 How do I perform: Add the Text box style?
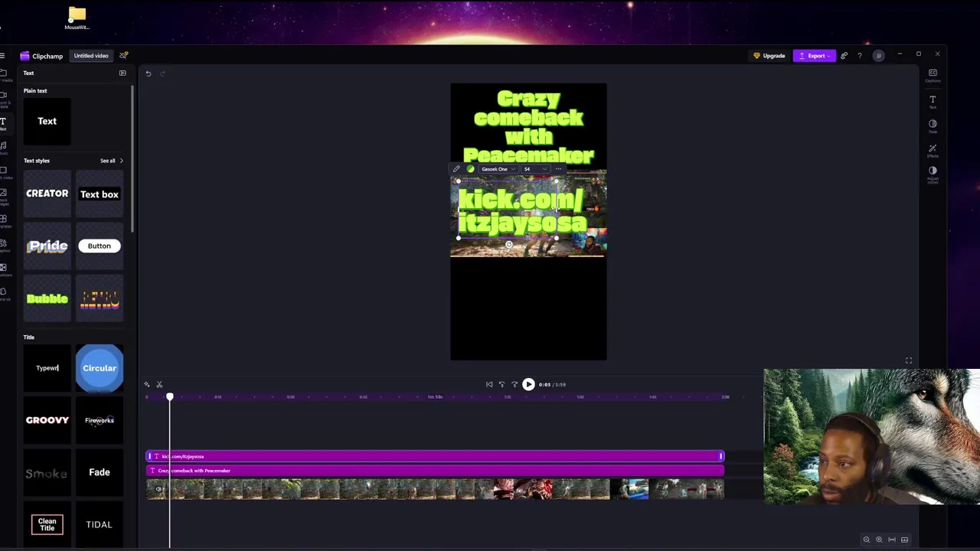[100, 194]
